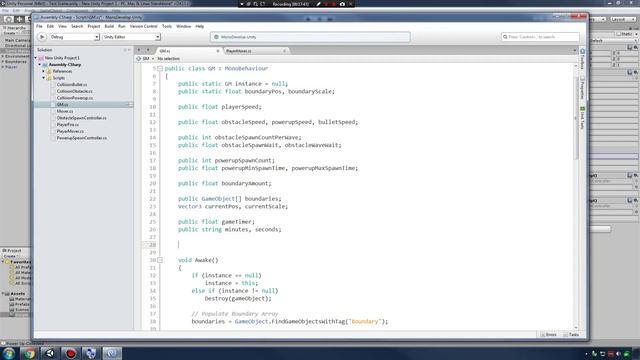Toggle the Static checkbox in Unity Inspector
This screenshot has height=360, width=640.
[619, 34]
